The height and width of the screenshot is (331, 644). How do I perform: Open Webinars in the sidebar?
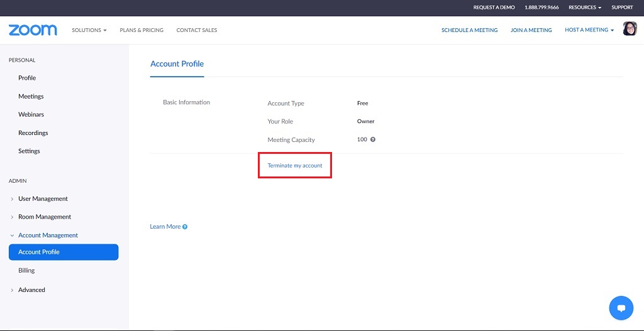[x=31, y=114]
